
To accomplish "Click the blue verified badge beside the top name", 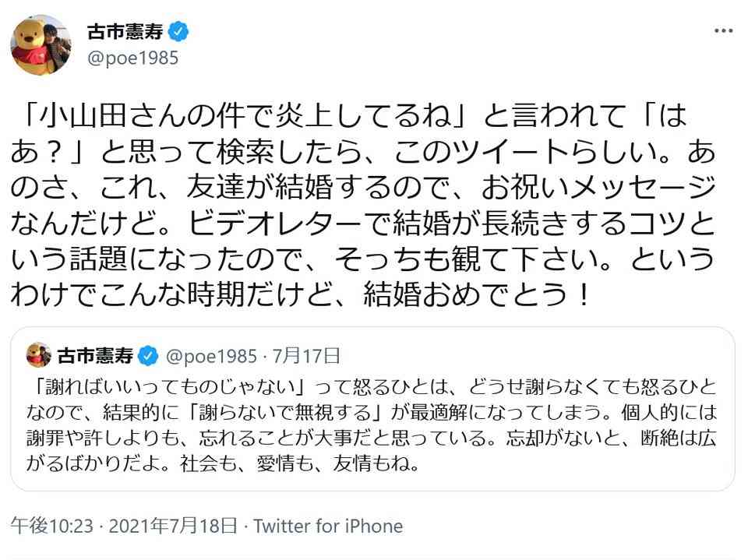I will [178, 33].
